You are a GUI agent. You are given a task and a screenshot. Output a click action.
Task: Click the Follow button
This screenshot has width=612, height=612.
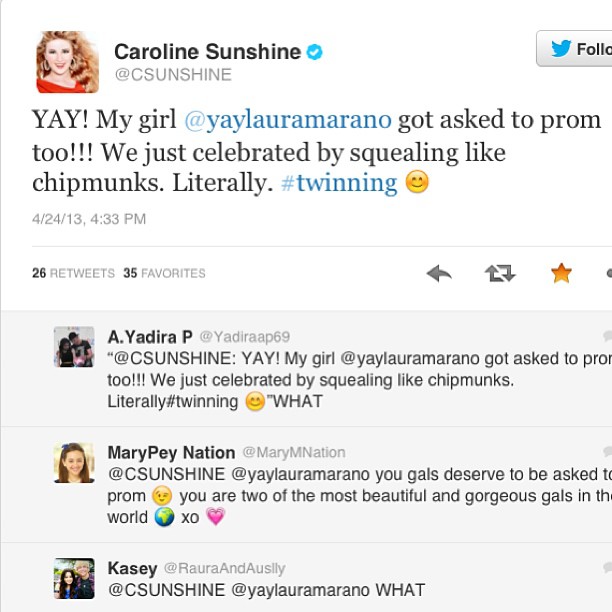pos(576,48)
